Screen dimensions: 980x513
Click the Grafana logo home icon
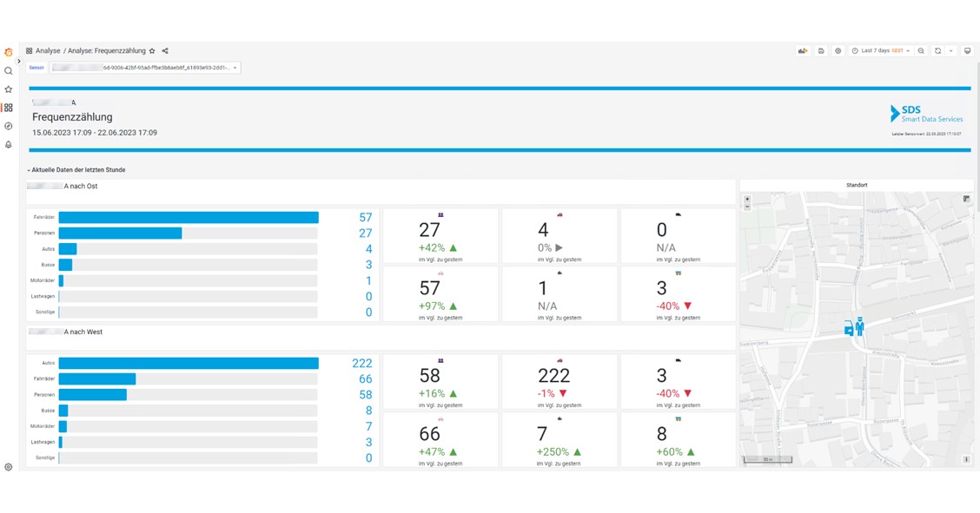pos(9,52)
